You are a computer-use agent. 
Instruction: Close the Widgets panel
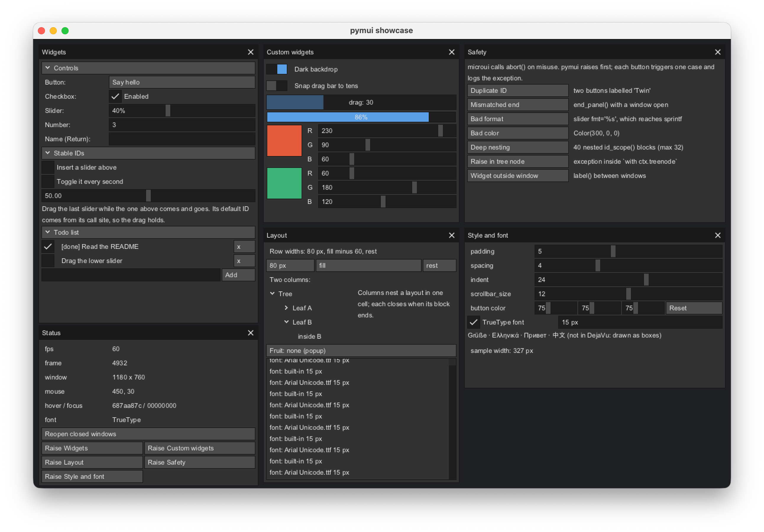[x=250, y=52]
